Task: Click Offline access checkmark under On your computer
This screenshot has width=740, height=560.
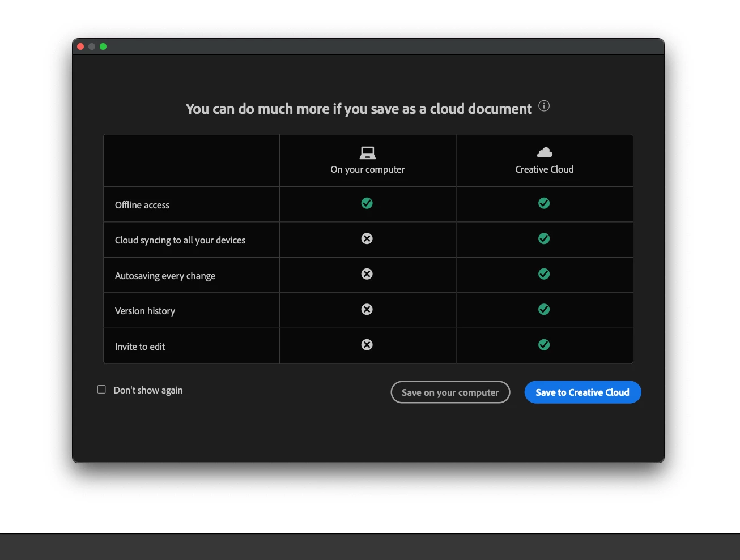Action: pyautogui.click(x=367, y=203)
